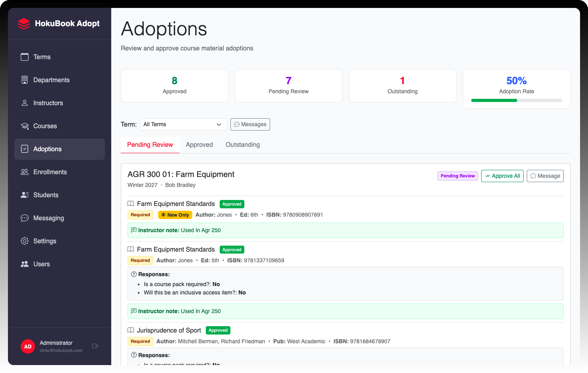Viewport: 588px width, 373px height.
Task: Click question mark icon in first Responses box
Action: pyautogui.click(x=134, y=274)
